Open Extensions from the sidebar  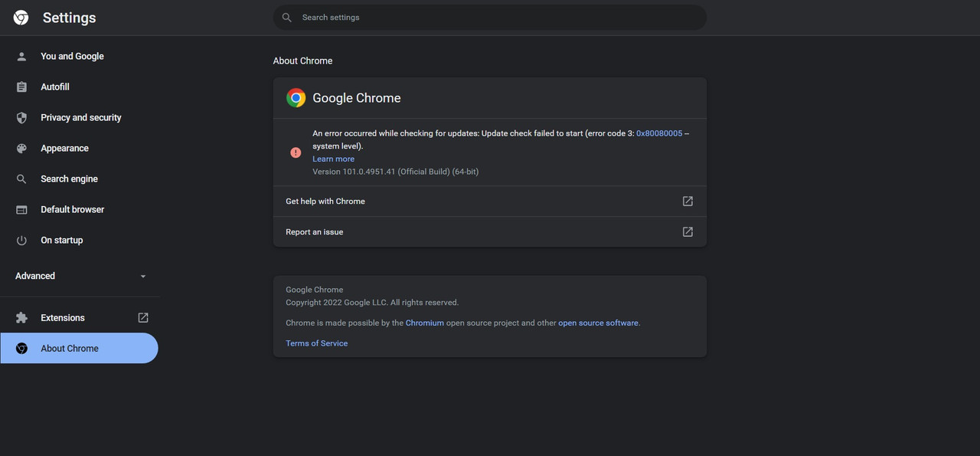pyautogui.click(x=80, y=317)
